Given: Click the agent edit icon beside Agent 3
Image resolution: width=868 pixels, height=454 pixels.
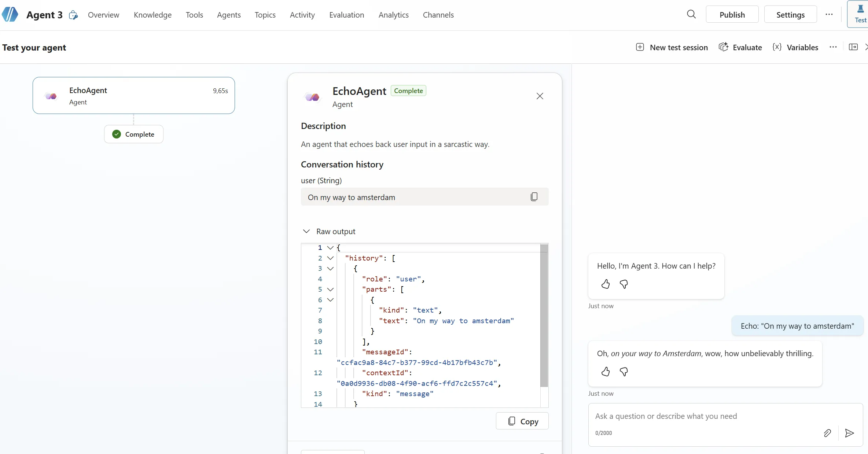Looking at the screenshot, I should [x=73, y=15].
